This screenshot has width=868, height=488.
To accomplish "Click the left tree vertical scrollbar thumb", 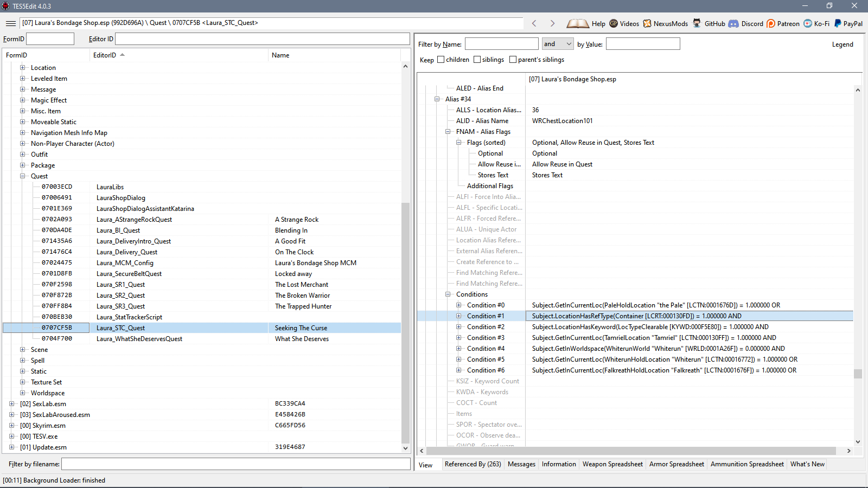I will 405,323.
